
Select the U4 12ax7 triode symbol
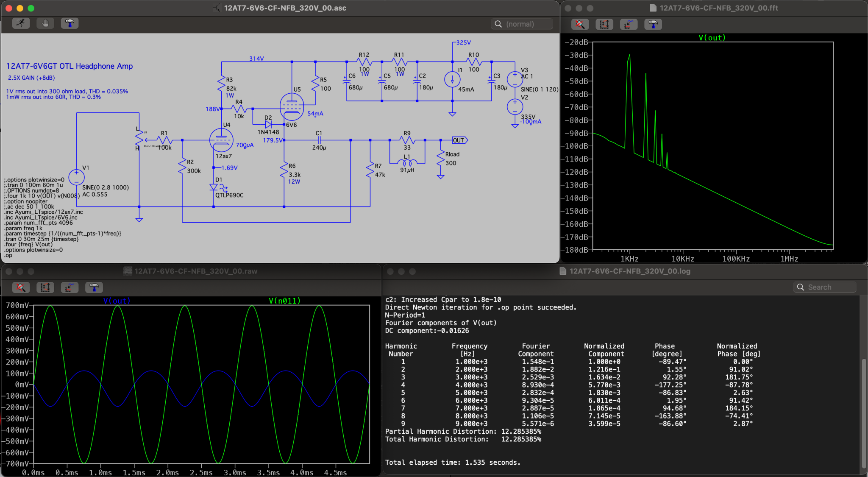click(221, 140)
